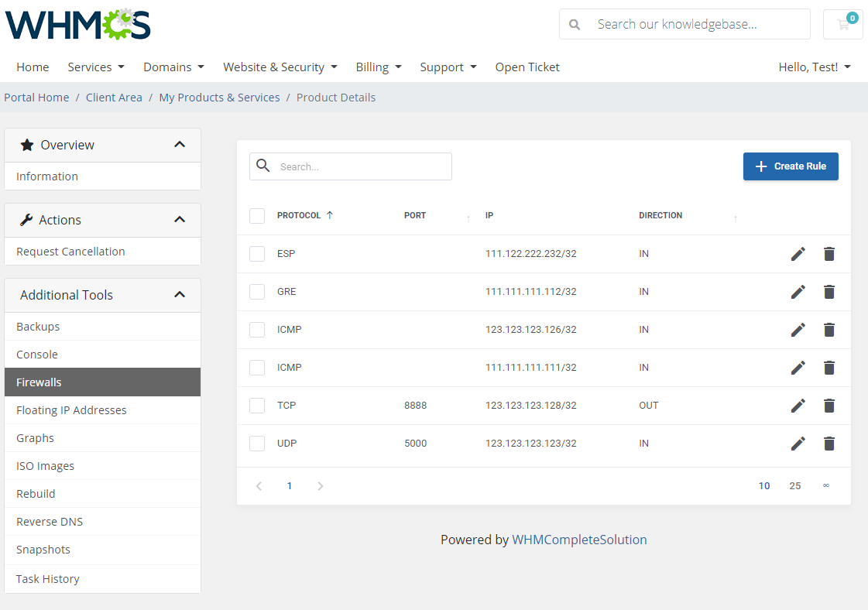Viewport: 868px width, 610px height.
Task: Open ISO Images in sidebar
Action: [x=102, y=466]
